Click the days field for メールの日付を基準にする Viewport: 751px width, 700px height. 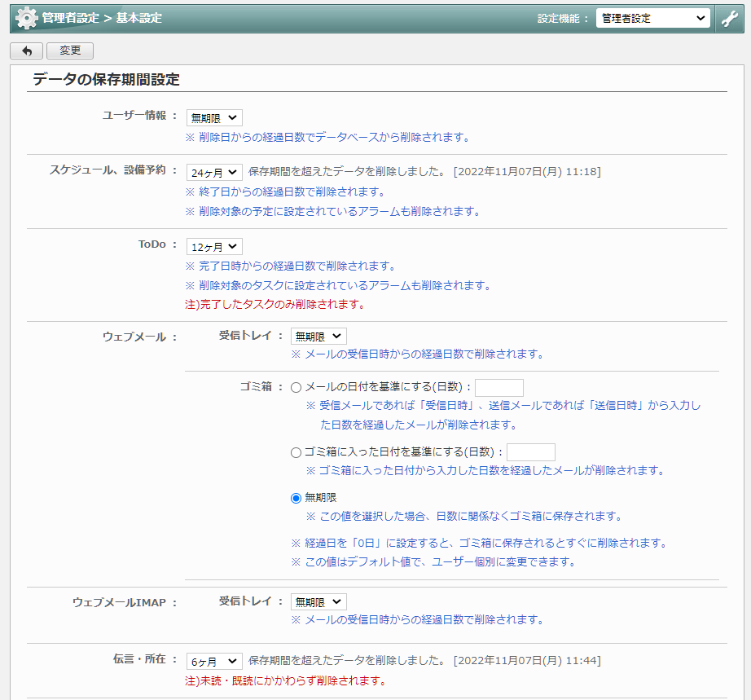tap(498, 387)
